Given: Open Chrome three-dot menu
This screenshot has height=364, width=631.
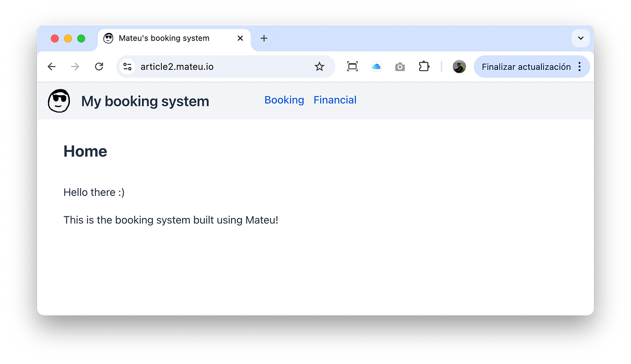Looking at the screenshot, I should [x=580, y=67].
